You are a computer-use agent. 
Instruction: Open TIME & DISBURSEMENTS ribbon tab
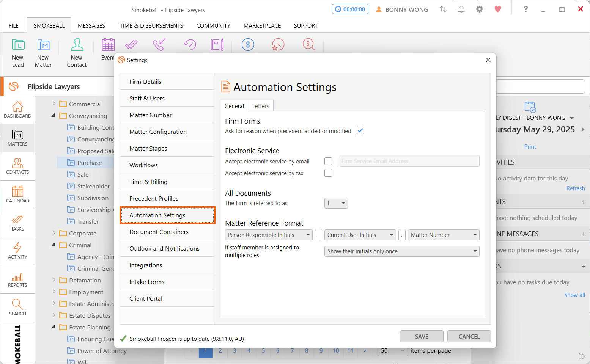tap(151, 25)
